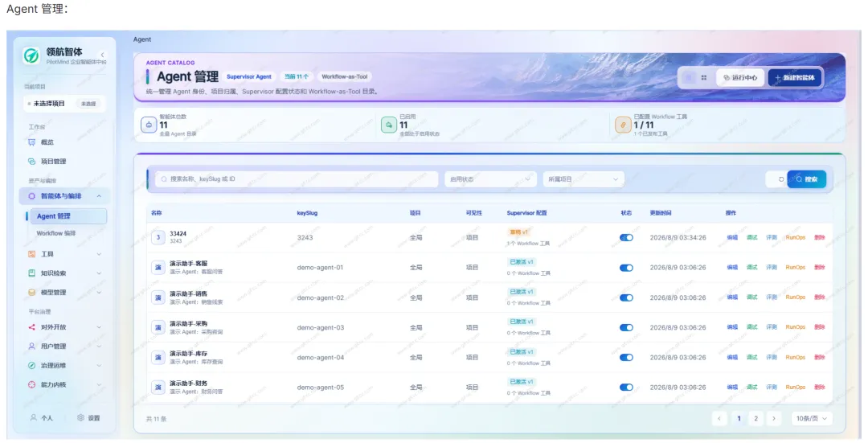This screenshot has width=868, height=443.
Task: Click the 知识检索 sidebar icon
Action: [31, 273]
